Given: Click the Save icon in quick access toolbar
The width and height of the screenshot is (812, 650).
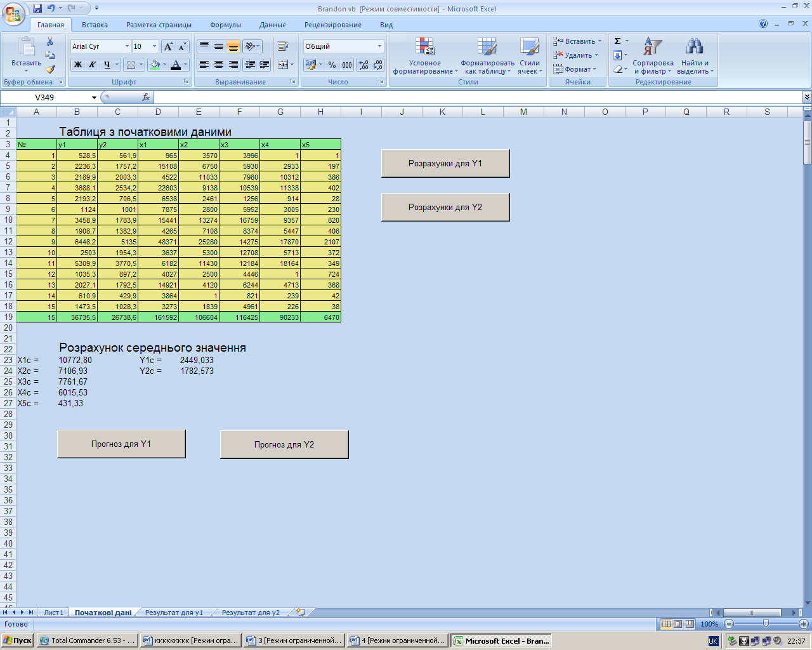Looking at the screenshot, I should tap(37, 8).
